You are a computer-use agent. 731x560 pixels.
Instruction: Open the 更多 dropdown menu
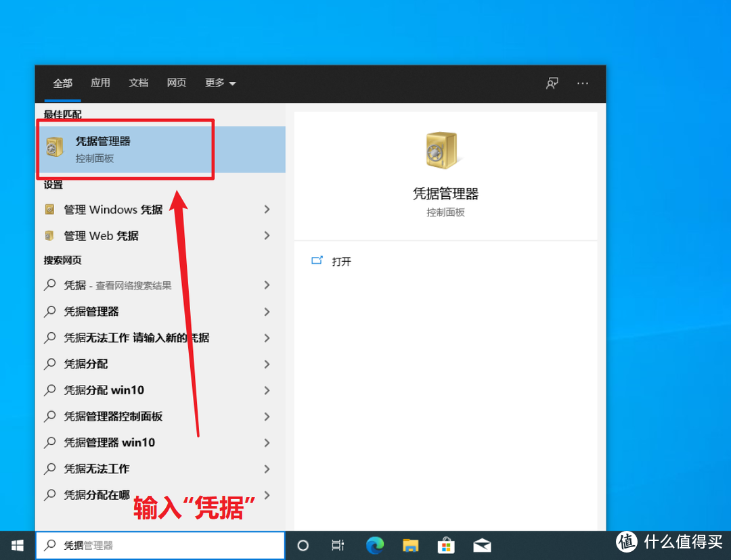220,83
